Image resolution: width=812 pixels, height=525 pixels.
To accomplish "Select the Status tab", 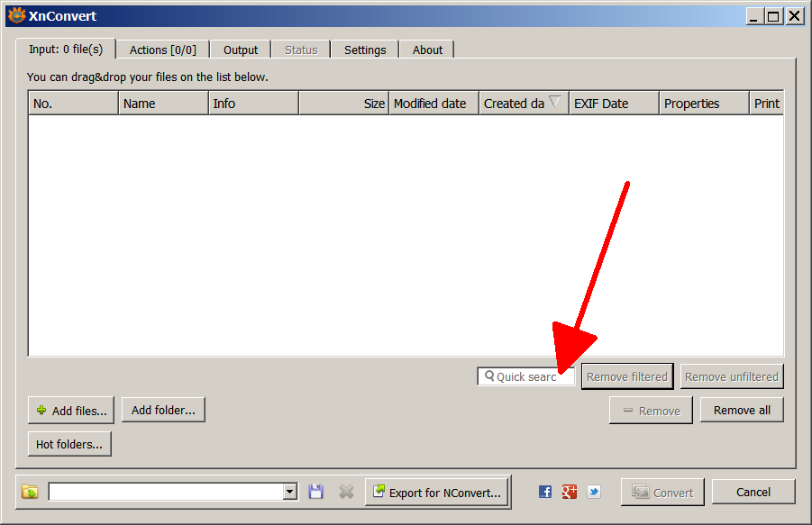I will [x=301, y=50].
